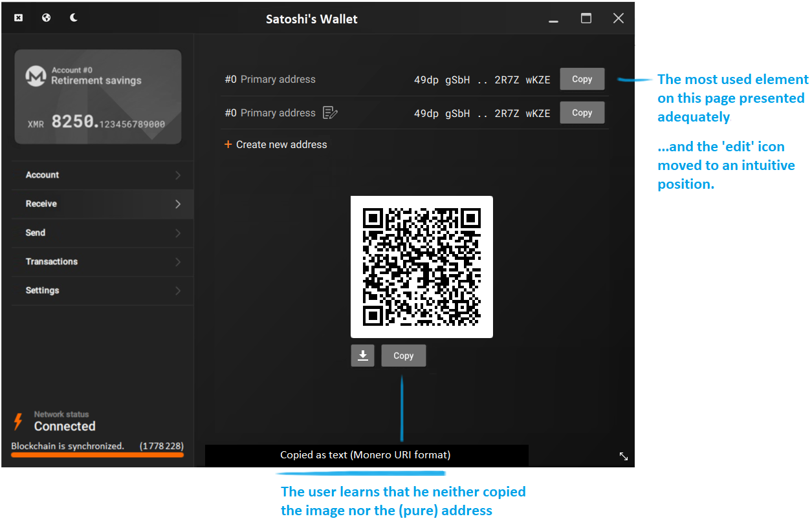The image size is (812, 521).
Task: Maximize the wallet window
Action: (586, 18)
